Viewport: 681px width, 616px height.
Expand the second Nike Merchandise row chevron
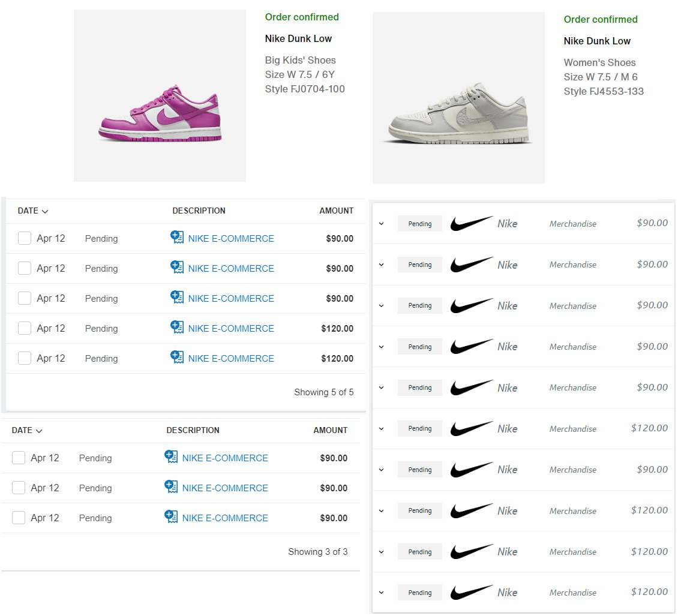[382, 265]
